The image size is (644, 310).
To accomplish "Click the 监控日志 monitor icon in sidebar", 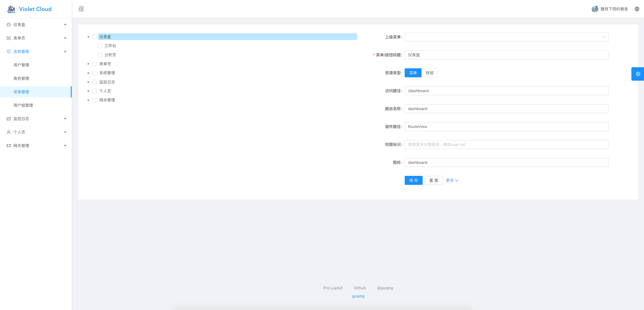I will point(9,119).
